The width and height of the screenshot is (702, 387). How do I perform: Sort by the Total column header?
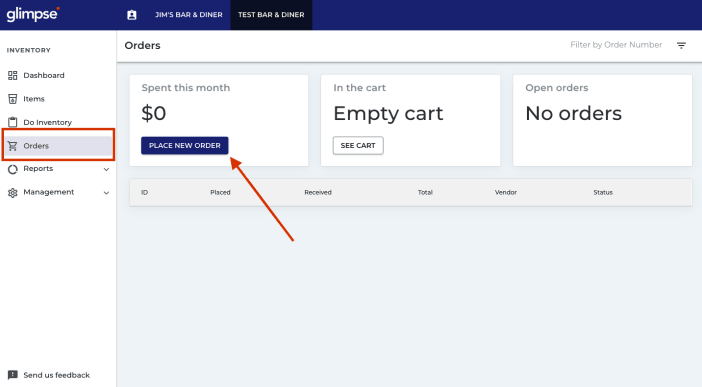click(425, 192)
